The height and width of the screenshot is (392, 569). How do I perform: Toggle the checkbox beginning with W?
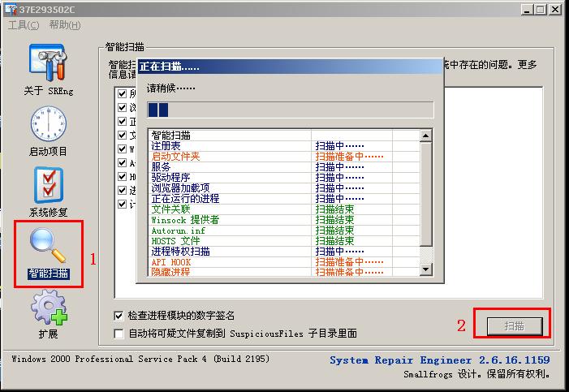tap(123, 149)
